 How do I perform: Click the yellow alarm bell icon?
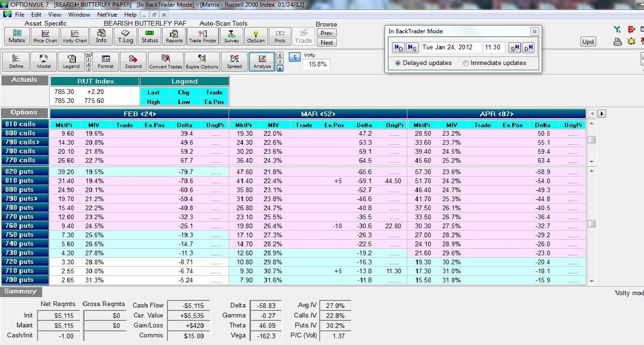click(x=631, y=41)
